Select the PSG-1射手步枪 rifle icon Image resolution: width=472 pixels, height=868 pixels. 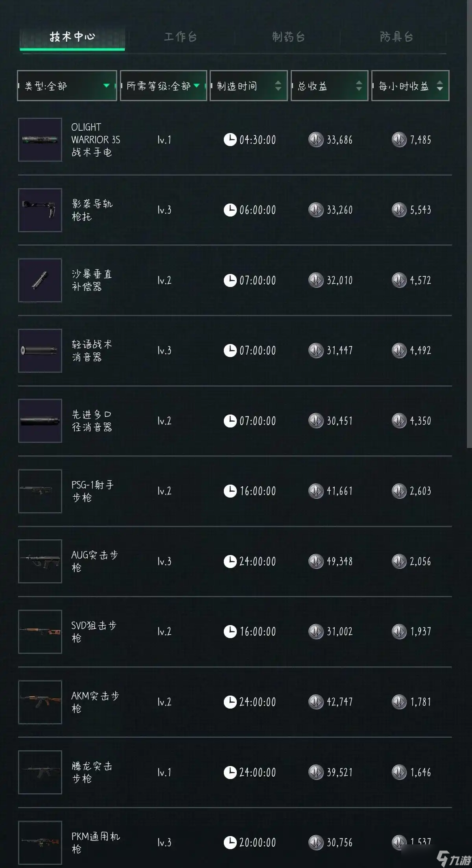[40, 491]
